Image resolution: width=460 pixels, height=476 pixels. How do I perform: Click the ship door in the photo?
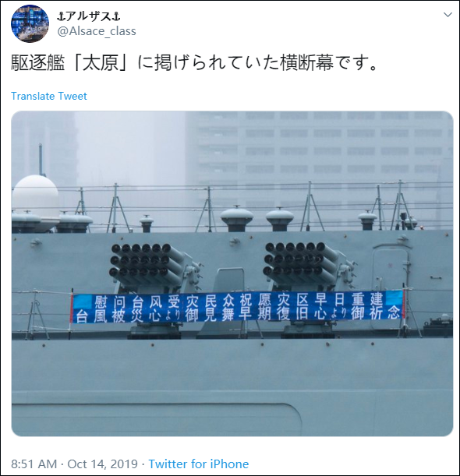coord(392,267)
